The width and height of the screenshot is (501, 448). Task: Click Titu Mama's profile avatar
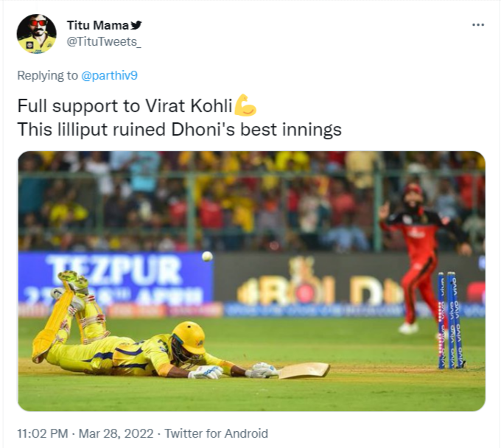36,34
